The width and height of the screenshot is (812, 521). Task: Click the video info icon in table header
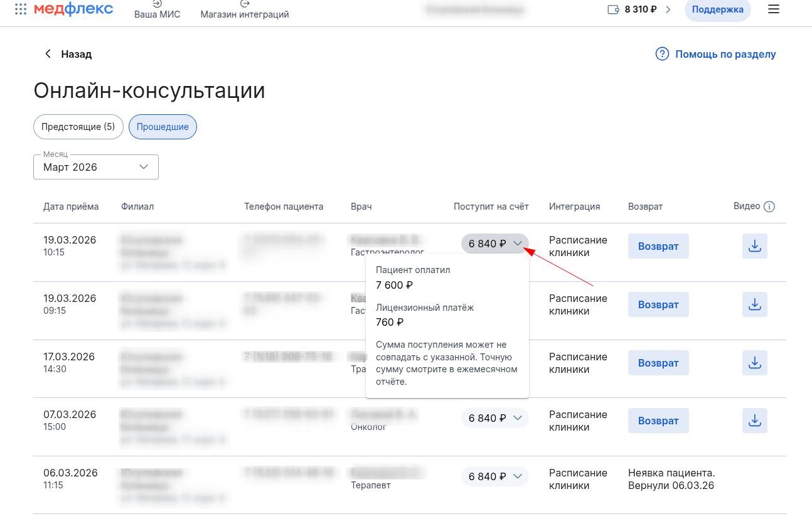[x=769, y=207]
